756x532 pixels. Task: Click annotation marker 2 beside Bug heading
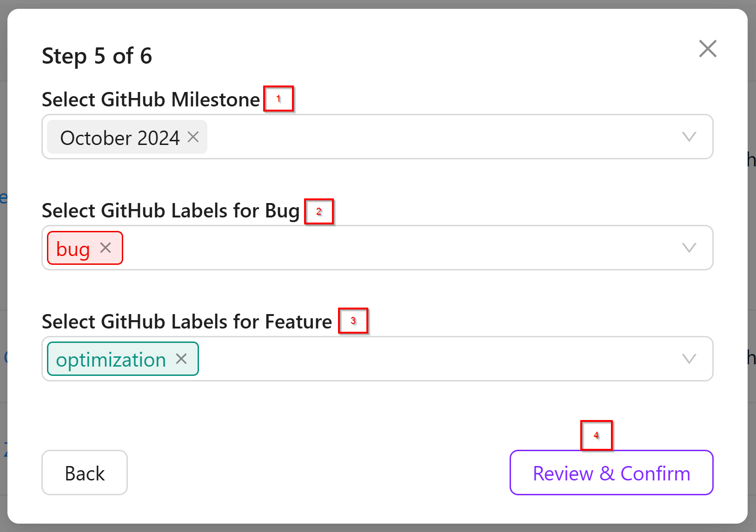coord(319,211)
